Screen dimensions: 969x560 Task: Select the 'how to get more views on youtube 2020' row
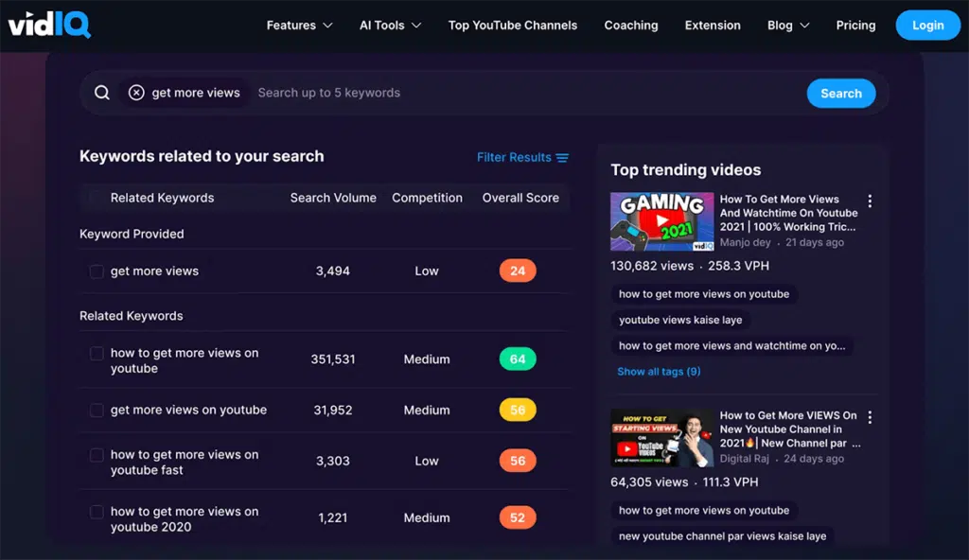click(x=97, y=511)
